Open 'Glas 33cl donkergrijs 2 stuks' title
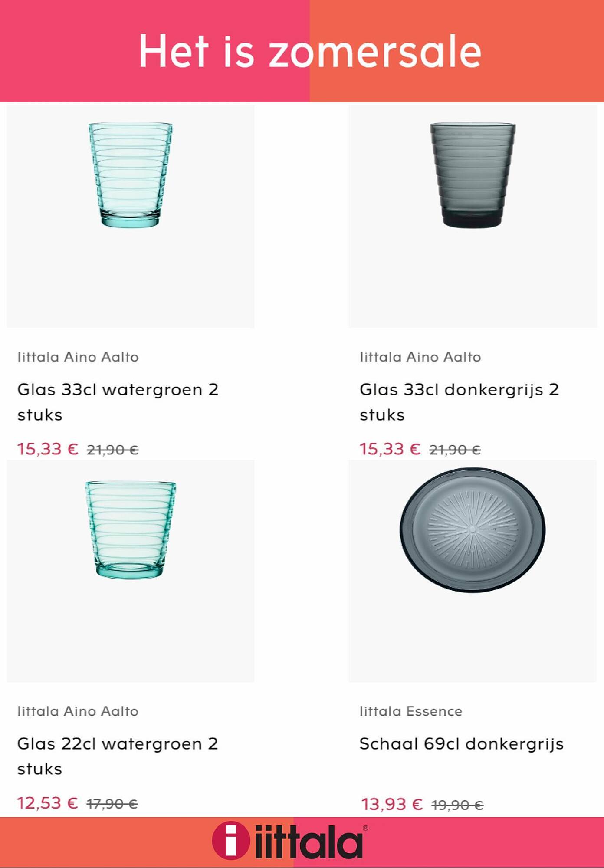 pos(459,402)
